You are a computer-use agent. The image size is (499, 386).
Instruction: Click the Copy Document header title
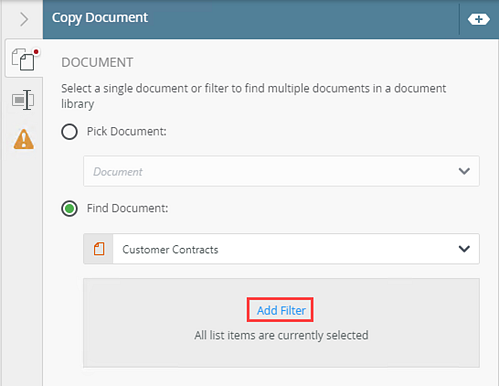tap(100, 18)
